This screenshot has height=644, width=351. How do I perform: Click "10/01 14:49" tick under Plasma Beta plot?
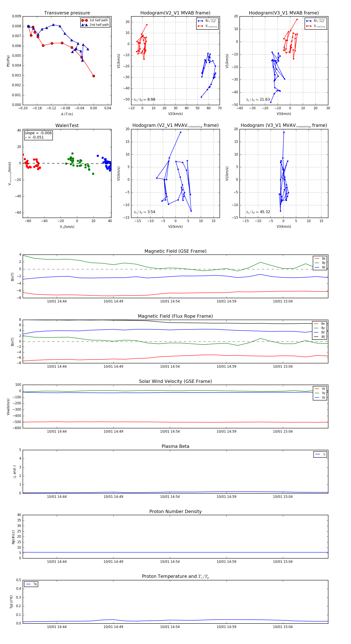pyautogui.click(x=113, y=497)
